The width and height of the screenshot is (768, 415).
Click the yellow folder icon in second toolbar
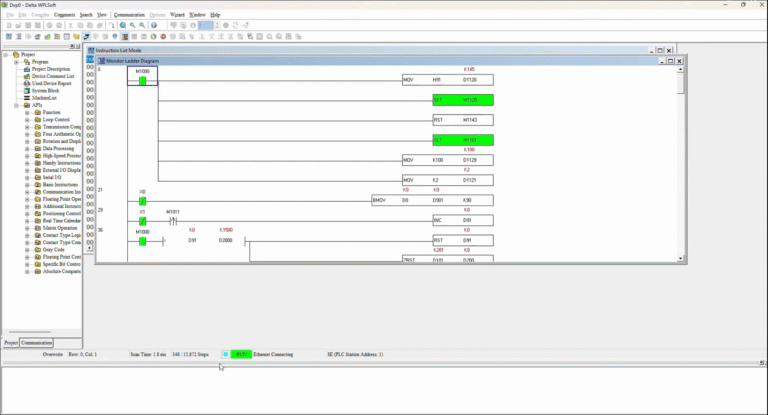[x=76, y=37]
